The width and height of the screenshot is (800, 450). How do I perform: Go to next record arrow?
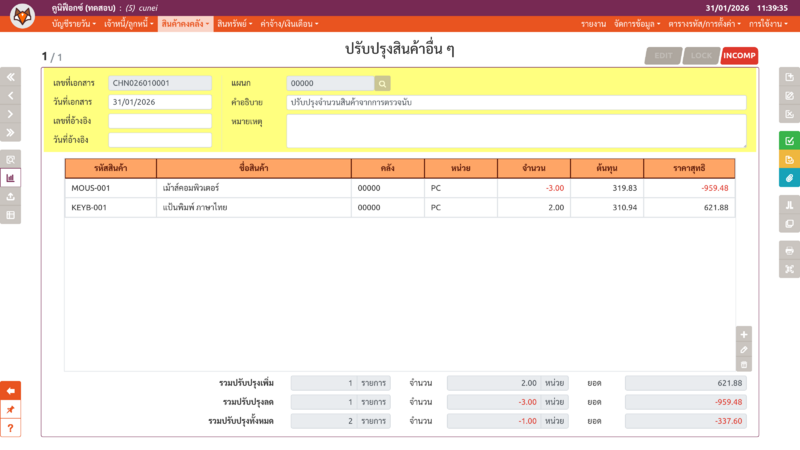point(11,114)
